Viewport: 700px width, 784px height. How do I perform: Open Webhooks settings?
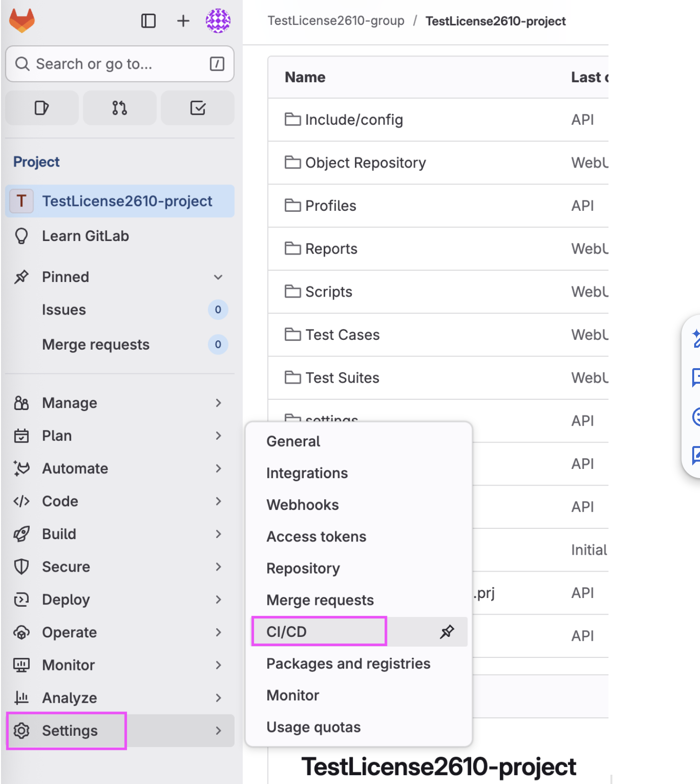[x=359, y=504]
